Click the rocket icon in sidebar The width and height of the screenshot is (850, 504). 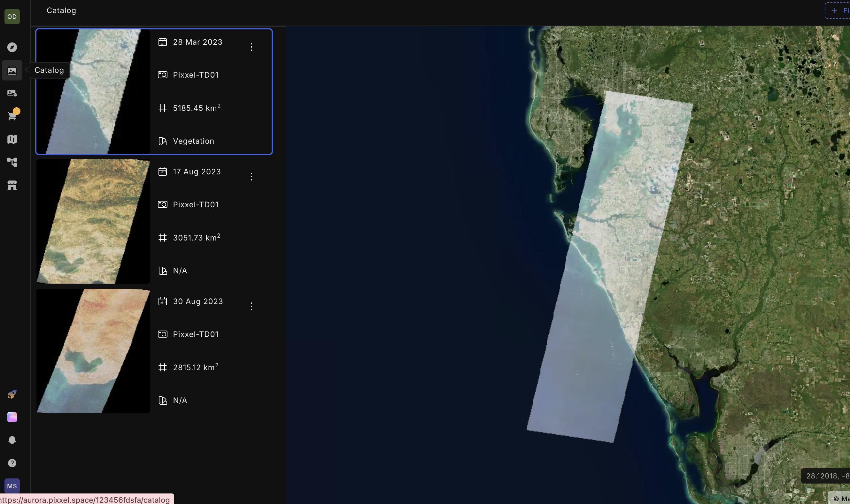[x=12, y=394]
